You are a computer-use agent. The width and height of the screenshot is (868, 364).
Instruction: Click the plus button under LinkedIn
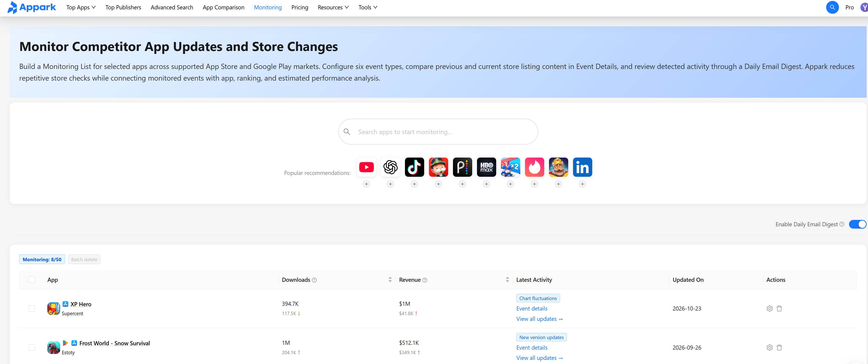(x=582, y=184)
